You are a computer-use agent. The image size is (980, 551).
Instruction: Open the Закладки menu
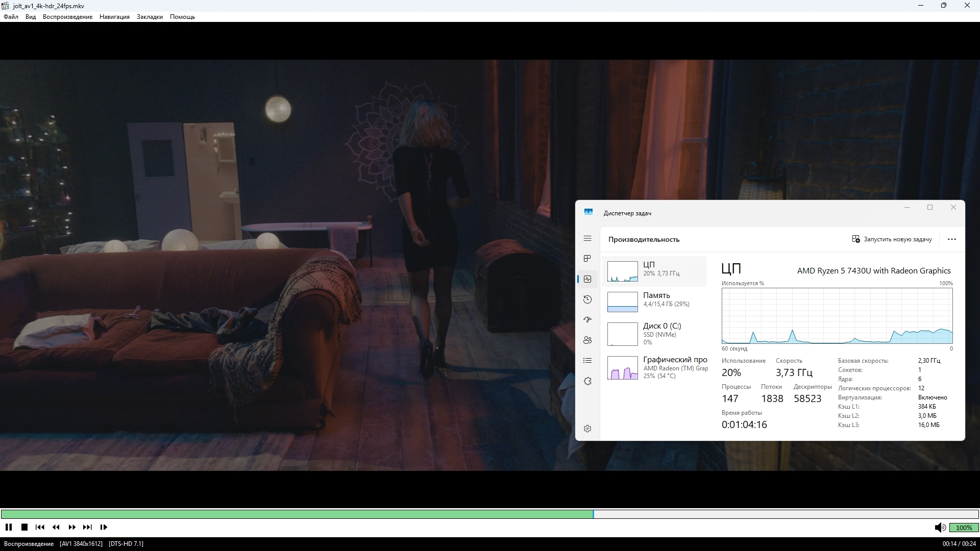(x=150, y=17)
